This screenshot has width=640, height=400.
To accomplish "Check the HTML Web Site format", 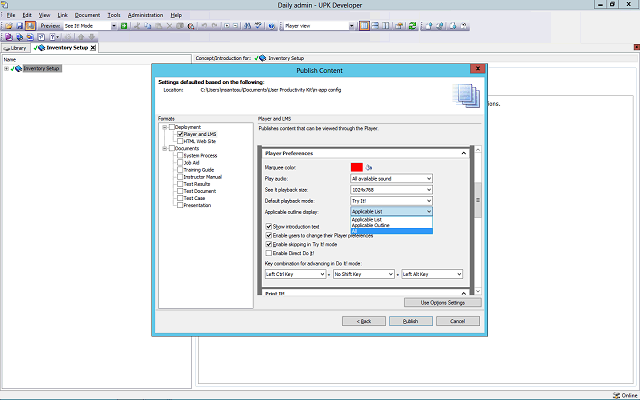I will point(180,141).
